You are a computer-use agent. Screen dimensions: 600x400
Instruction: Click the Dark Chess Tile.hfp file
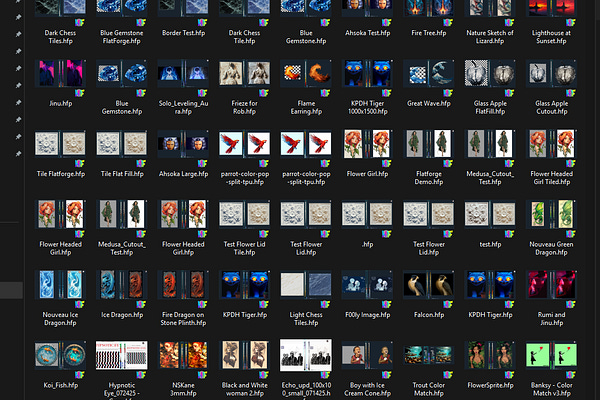click(x=245, y=22)
